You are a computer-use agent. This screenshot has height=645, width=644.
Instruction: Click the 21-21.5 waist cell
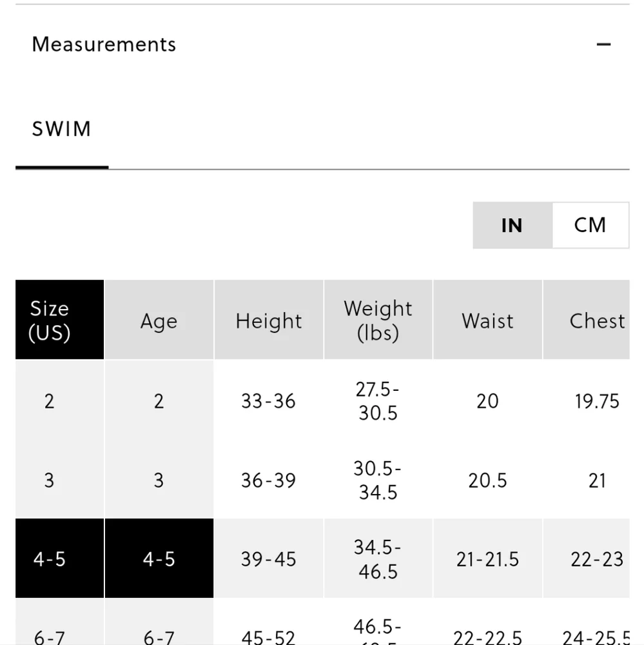[x=487, y=558]
